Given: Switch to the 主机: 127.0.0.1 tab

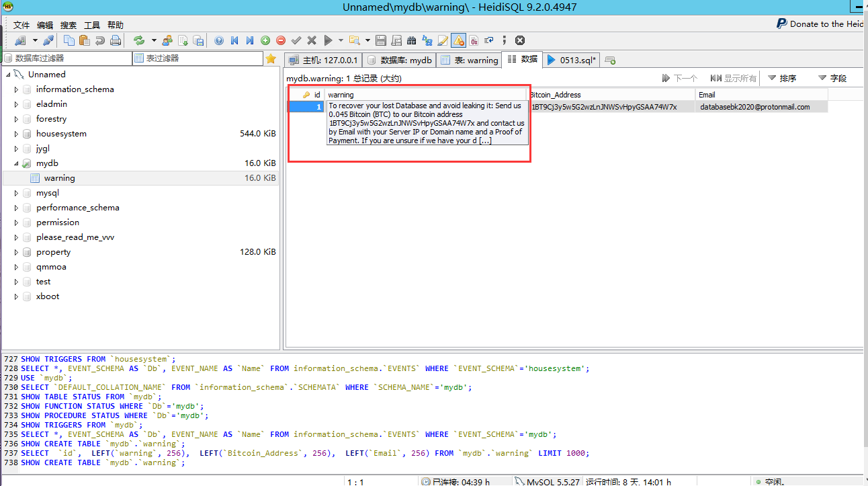Looking at the screenshot, I should (324, 60).
